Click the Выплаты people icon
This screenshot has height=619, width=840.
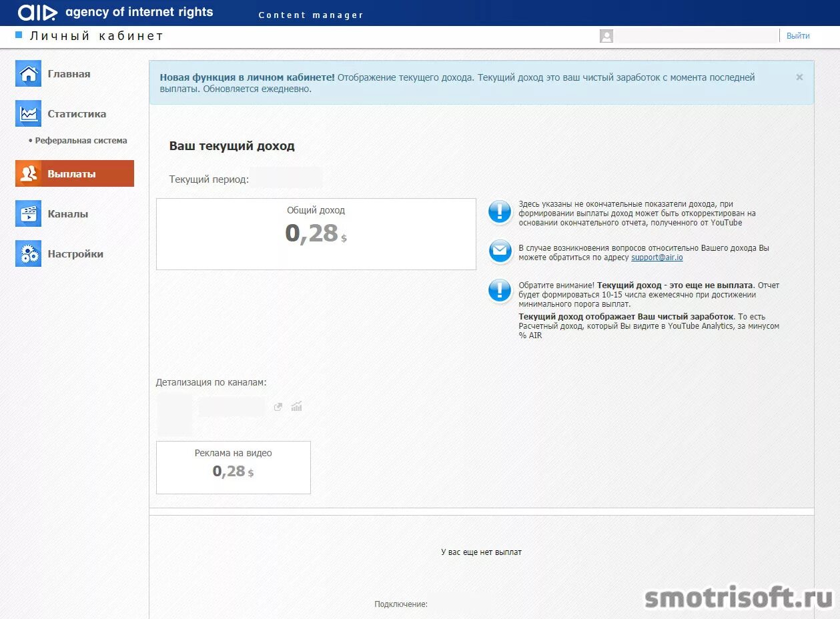[28, 173]
